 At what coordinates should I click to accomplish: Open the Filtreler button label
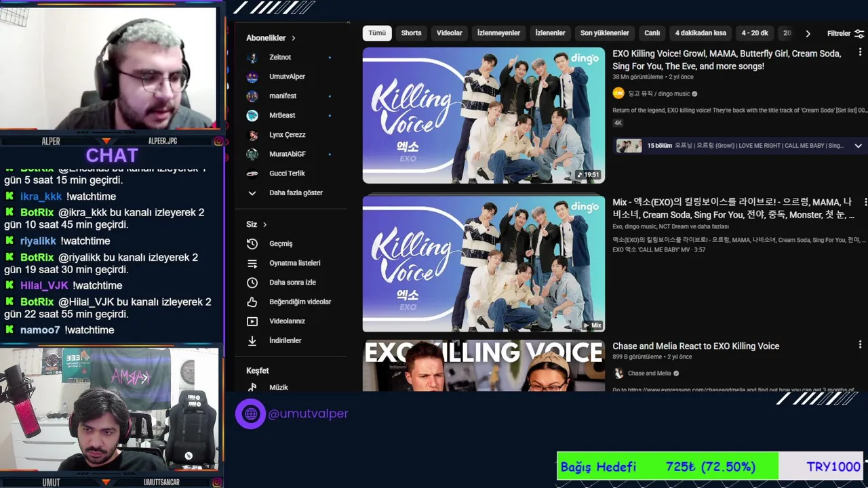click(839, 33)
